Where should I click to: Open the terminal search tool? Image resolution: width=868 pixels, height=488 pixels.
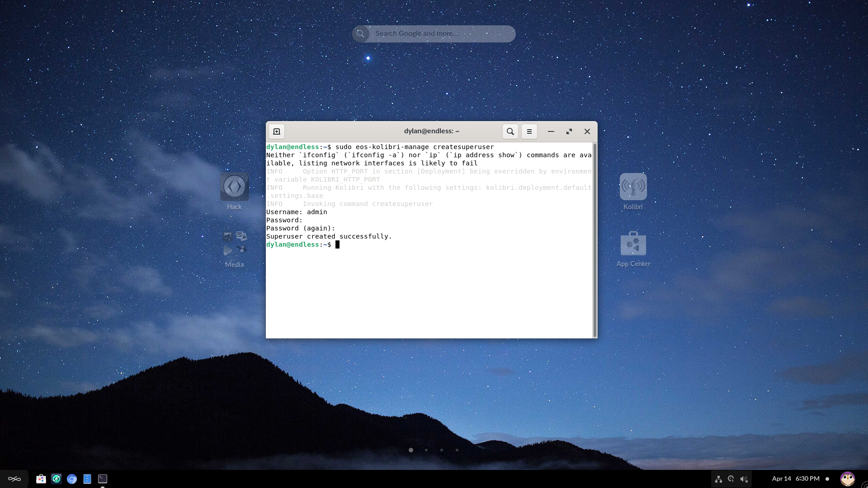[510, 131]
